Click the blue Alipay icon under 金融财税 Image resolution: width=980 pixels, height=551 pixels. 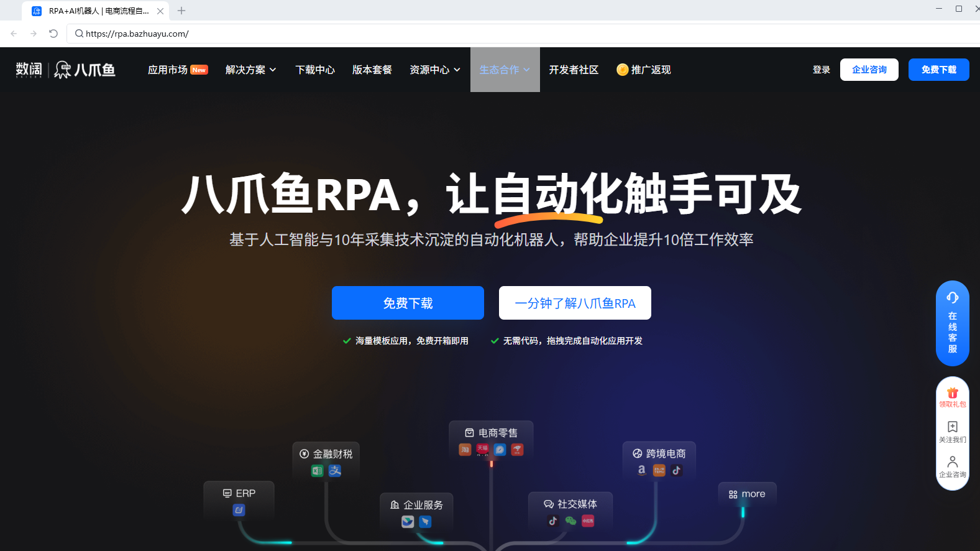tap(335, 471)
